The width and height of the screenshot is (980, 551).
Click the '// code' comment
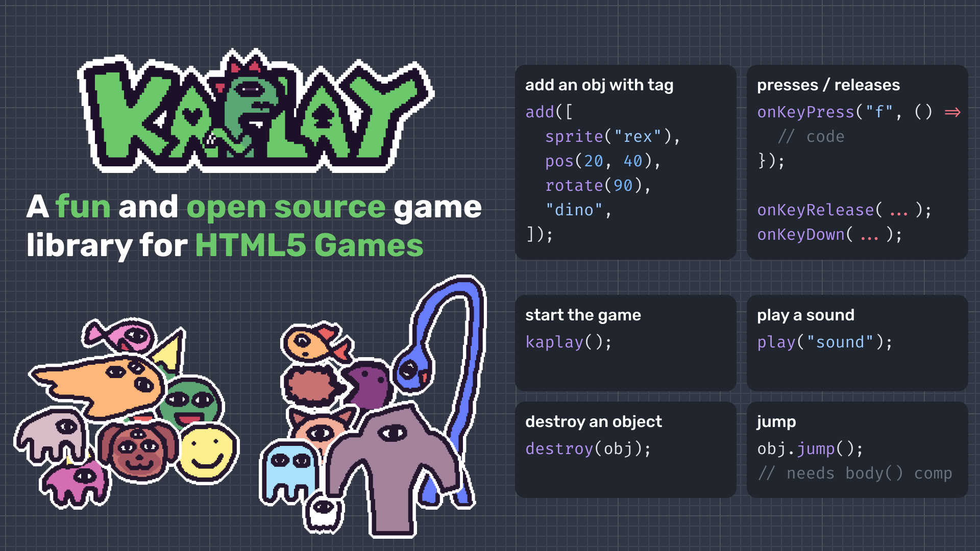point(811,137)
